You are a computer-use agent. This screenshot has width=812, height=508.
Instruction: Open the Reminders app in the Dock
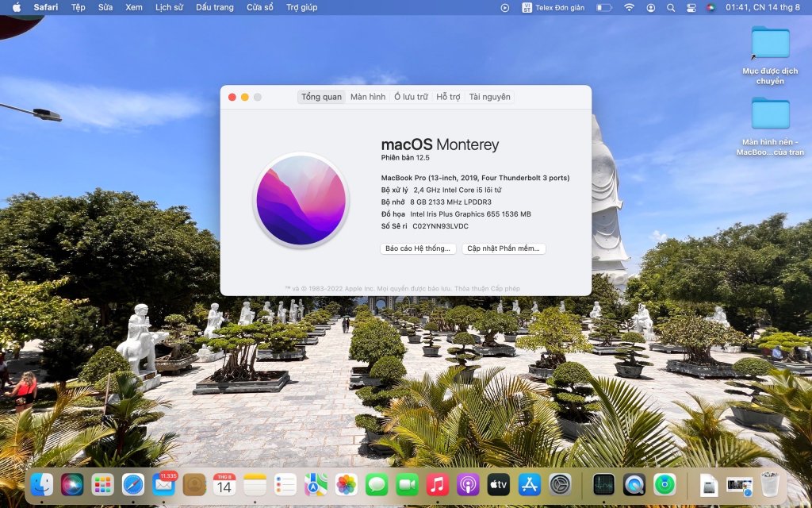pos(285,485)
